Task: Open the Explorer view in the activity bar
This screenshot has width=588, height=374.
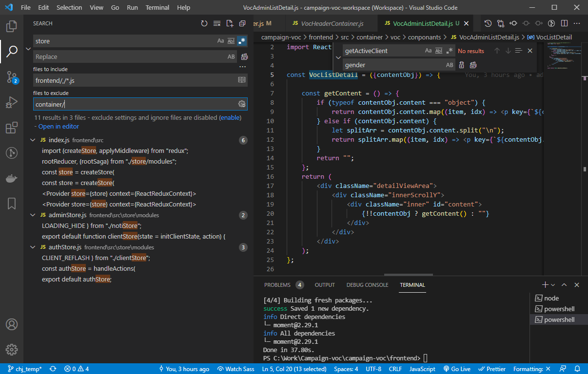Action: 12,25
